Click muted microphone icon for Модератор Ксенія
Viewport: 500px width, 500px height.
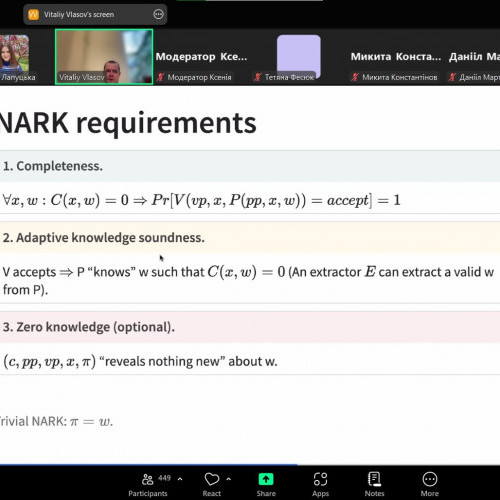tap(161, 77)
